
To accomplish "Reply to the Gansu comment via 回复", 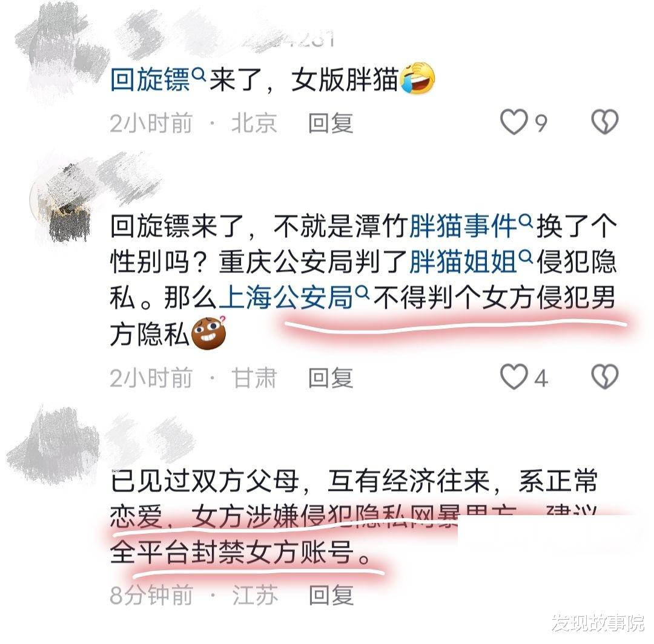I will (x=331, y=378).
